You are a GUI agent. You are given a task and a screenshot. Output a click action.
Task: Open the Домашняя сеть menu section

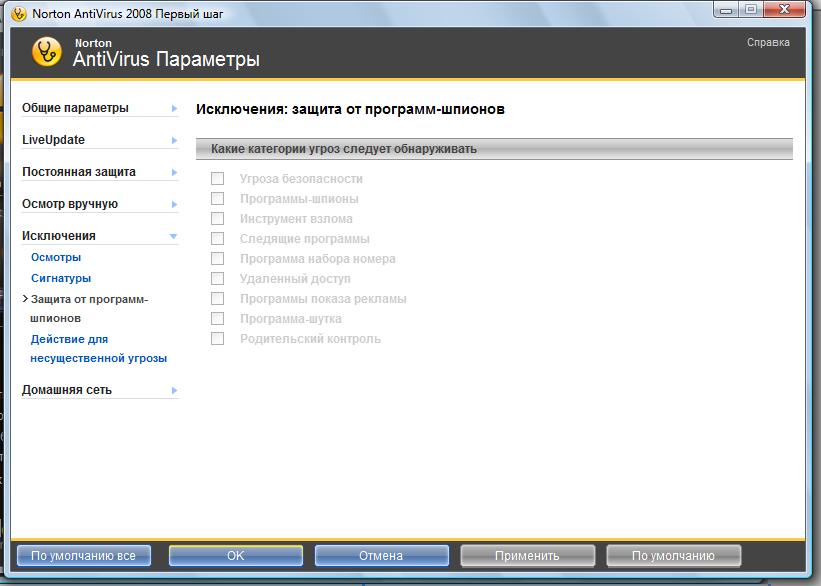point(66,390)
